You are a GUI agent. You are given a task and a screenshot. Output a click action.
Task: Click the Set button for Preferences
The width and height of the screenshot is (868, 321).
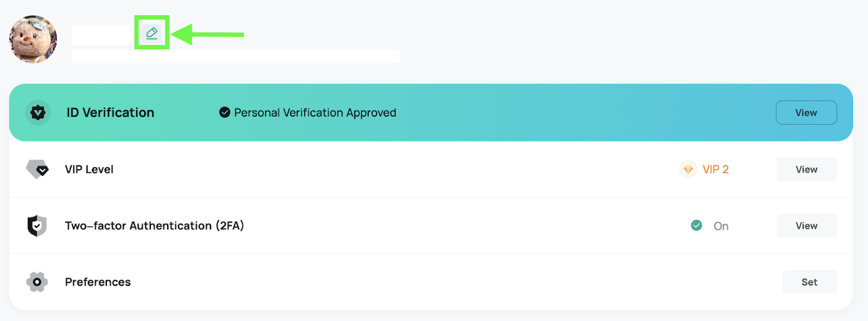click(x=809, y=282)
